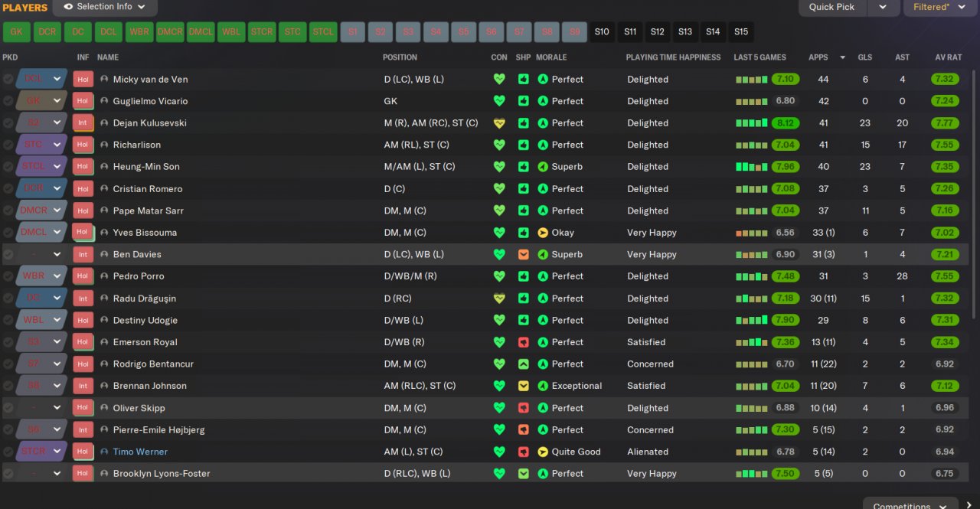
Task: Open Timo Werner's STCR position dropdown
Action: 41,452
